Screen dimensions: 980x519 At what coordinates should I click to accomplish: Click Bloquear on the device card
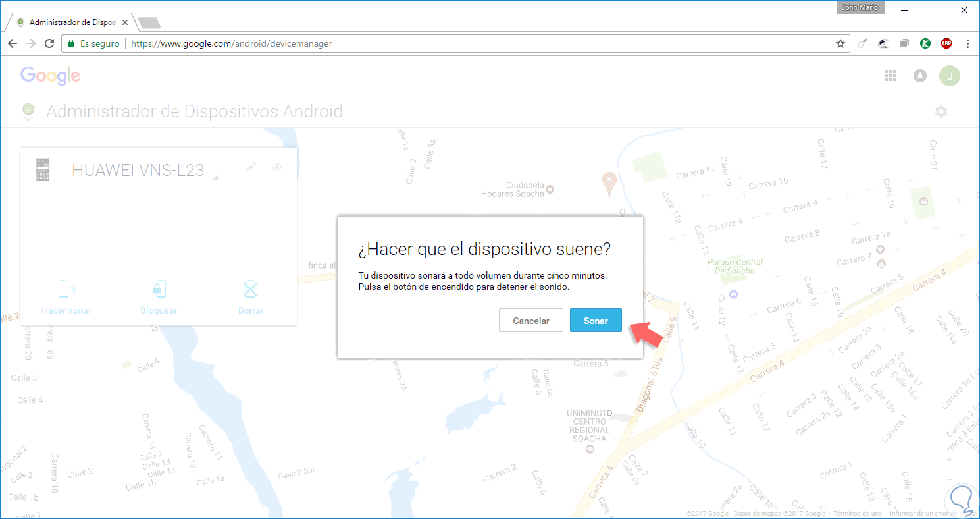(159, 298)
